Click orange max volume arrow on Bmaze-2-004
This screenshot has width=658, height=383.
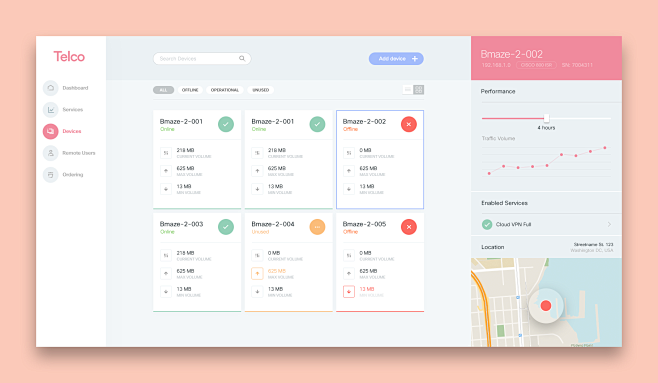(257, 274)
